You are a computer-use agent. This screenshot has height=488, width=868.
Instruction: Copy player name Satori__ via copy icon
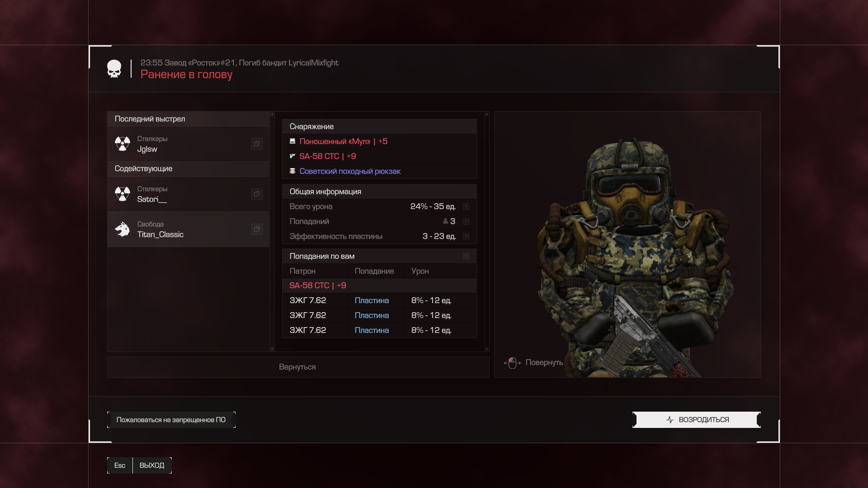pos(257,194)
